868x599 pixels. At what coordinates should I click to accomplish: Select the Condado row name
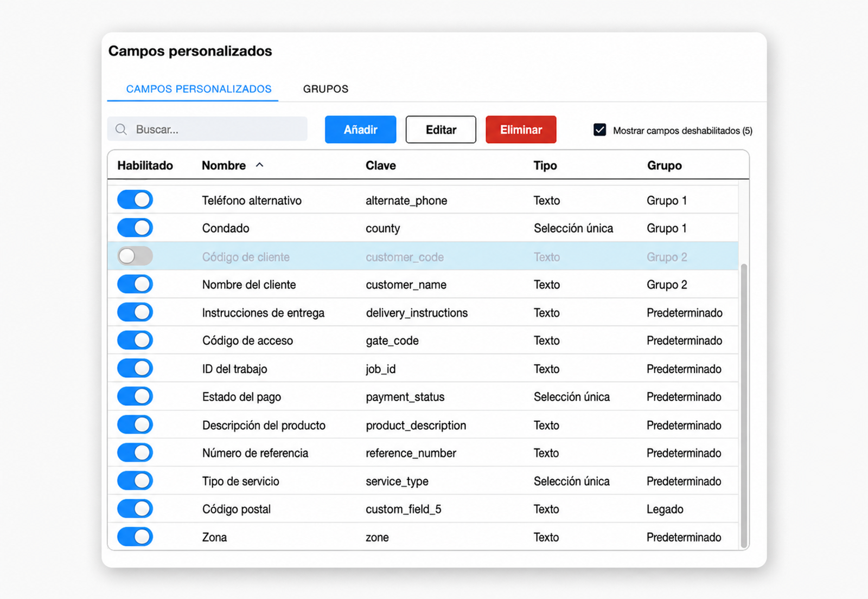226,228
